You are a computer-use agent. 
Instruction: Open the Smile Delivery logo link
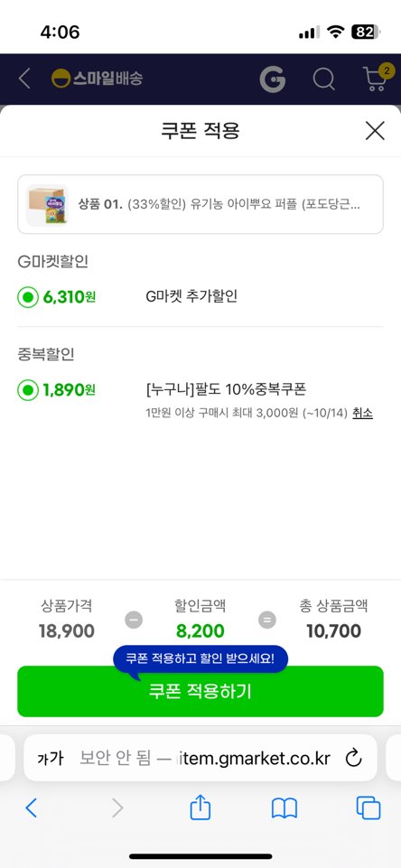coord(97,79)
